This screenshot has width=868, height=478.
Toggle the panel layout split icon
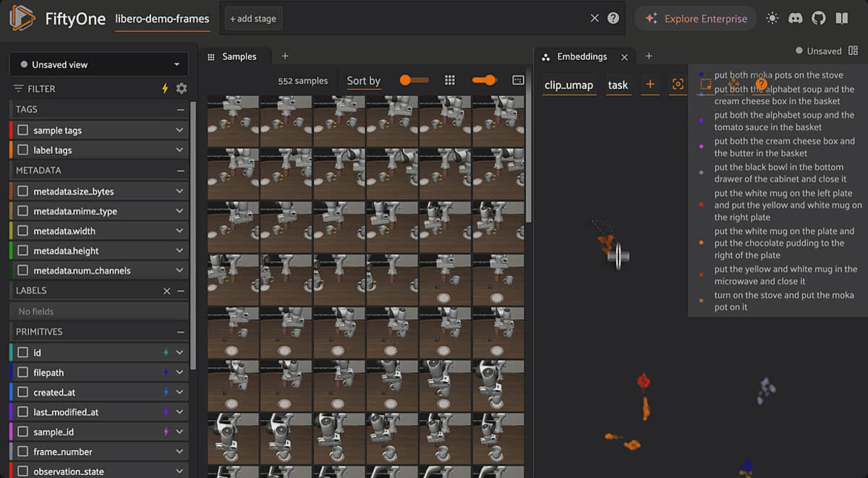click(x=854, y=51)
